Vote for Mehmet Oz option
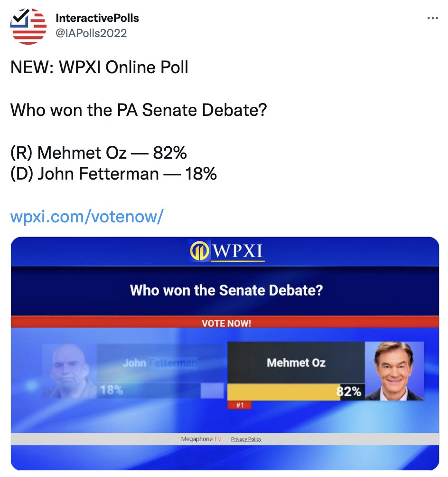448x477 pixels. pyautogui.click(x=296, y=363)
